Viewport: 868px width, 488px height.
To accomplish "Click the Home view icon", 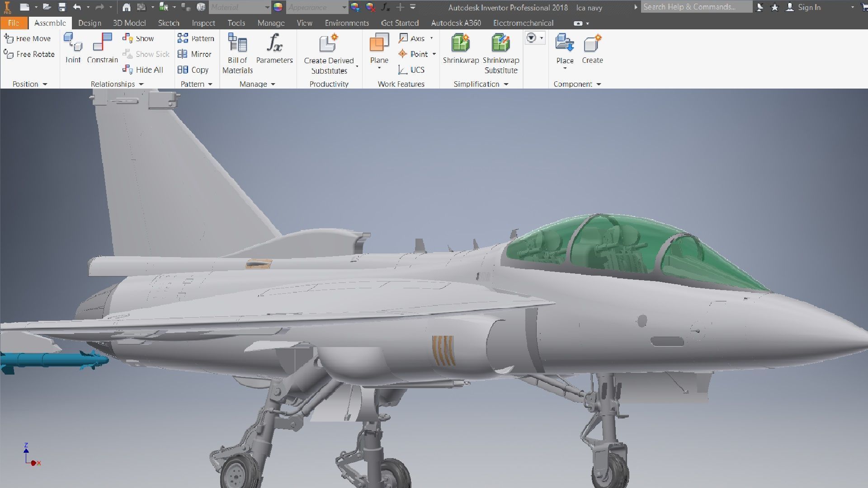I will coord(127,7).
